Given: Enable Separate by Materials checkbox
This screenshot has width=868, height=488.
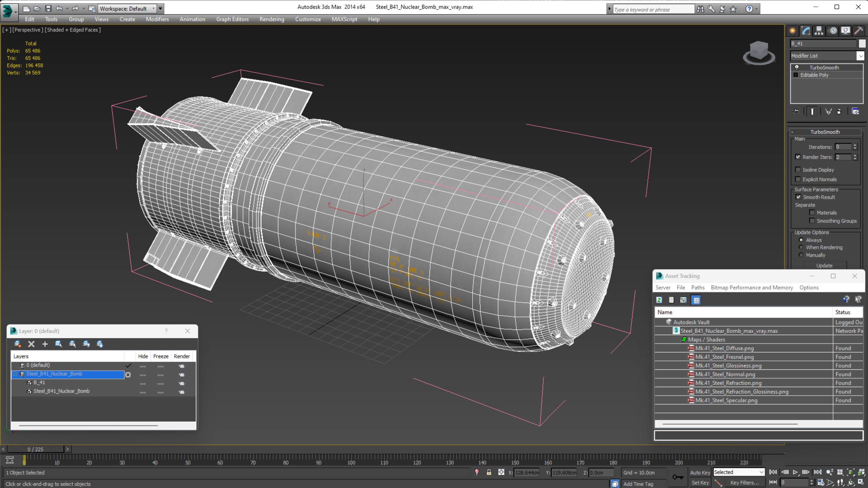Looking at the screenshot, I should click(x=812, y=212).
